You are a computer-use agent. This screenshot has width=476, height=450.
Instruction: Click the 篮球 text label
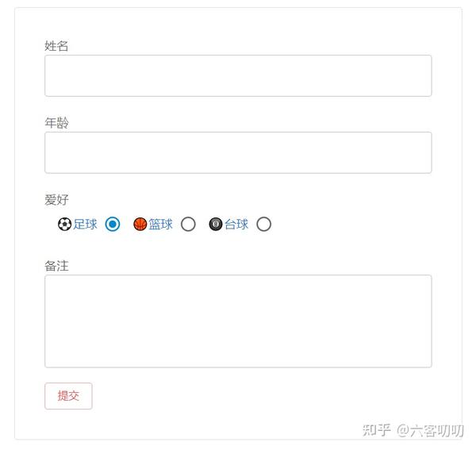[x=160, y=225]
